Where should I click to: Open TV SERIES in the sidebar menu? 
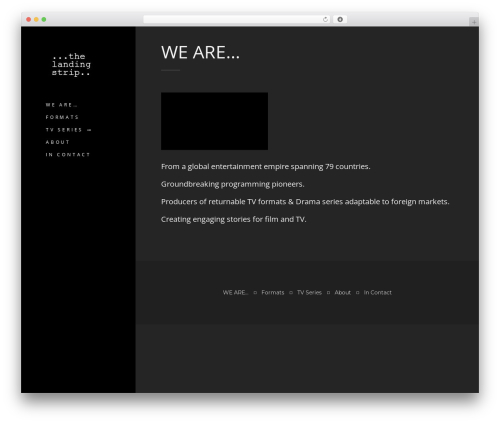tap(64, 130)
